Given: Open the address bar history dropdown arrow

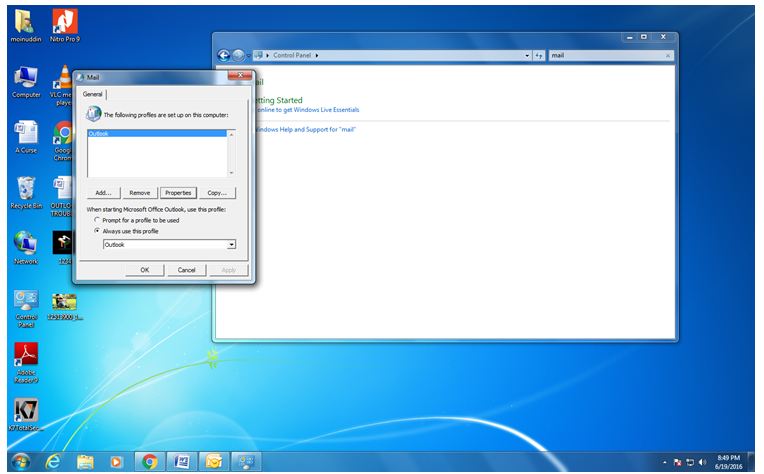Looking at the screenshot, I should point(527,55).
